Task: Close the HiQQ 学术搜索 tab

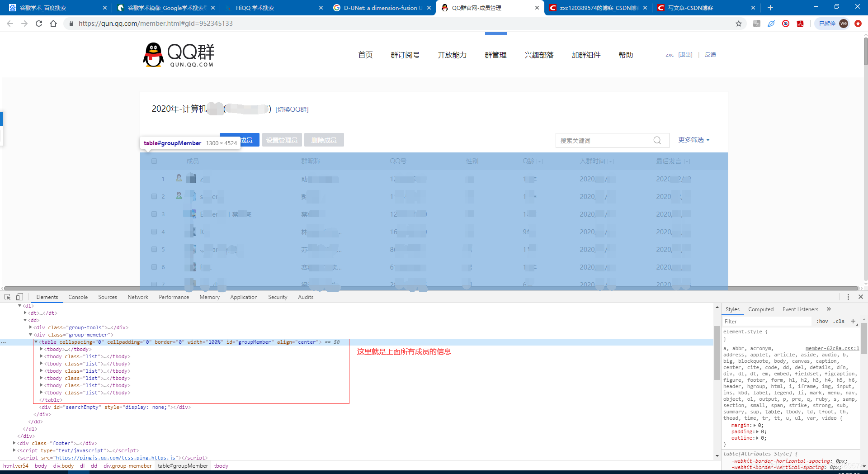Action: click(x=321, y=8)
